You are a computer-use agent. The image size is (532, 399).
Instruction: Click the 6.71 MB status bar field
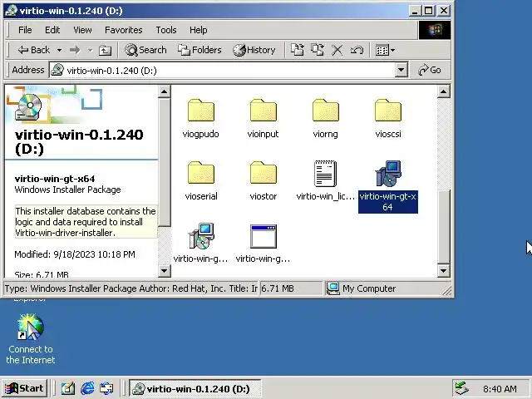(291, 288)
